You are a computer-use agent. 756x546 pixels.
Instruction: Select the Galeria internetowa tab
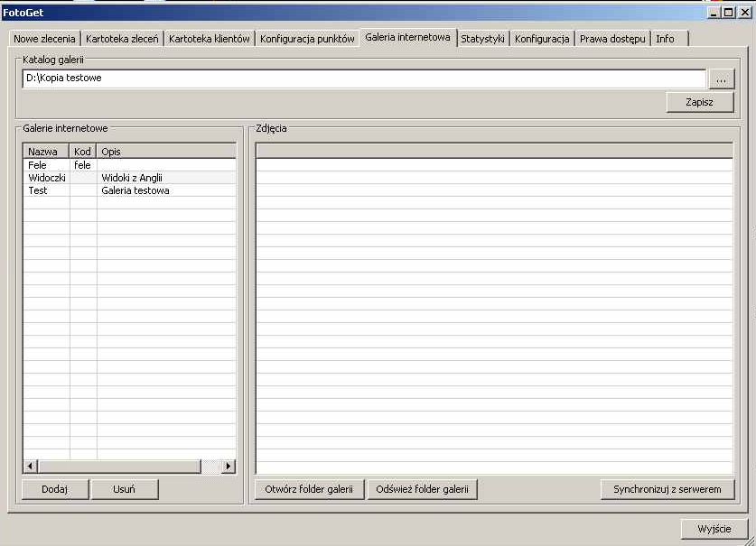coord(407,37)
